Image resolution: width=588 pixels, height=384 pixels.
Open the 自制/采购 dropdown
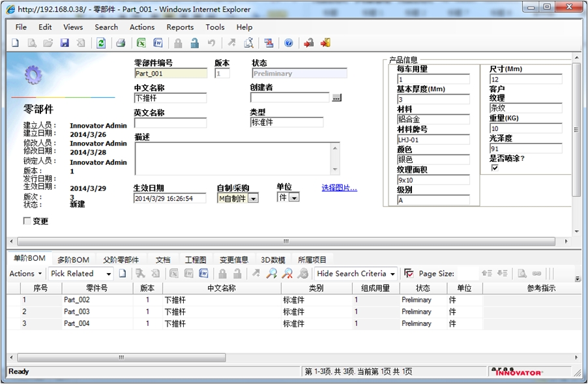tap(254, 199)
